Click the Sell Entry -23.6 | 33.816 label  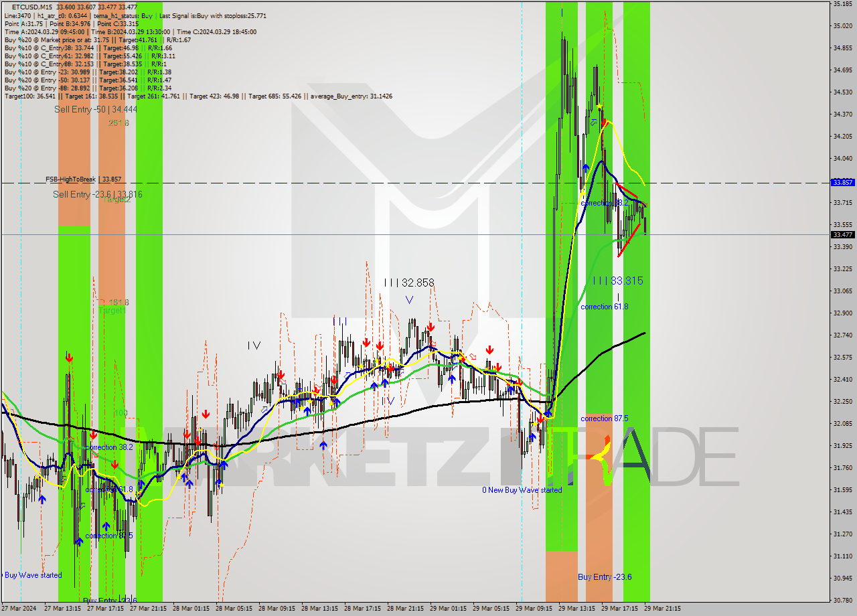tap(98, 194)
